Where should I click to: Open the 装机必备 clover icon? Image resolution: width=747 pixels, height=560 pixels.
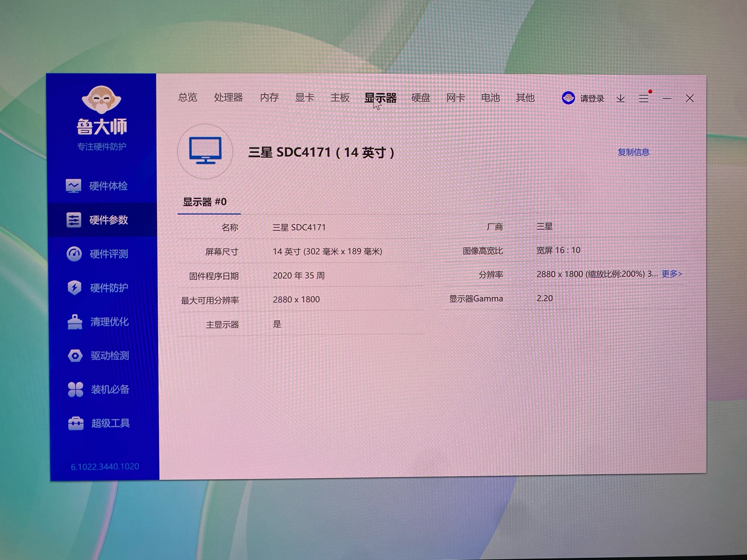[x=76, y=390]
